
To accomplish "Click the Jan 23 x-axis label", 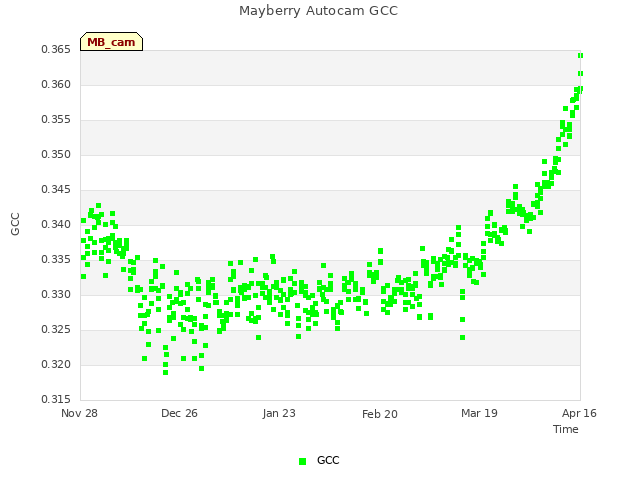I will 279,413.
